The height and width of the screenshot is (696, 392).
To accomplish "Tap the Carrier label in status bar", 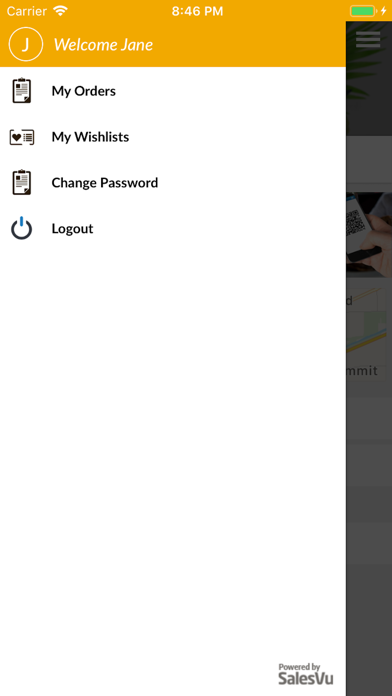I will tap(27, 11).
